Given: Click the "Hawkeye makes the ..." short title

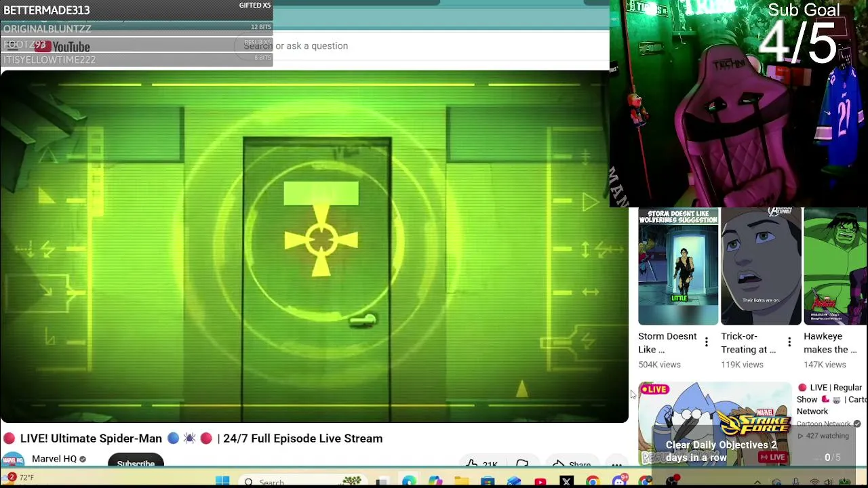Looking at the screenshot, I should (x=830, y=343).
